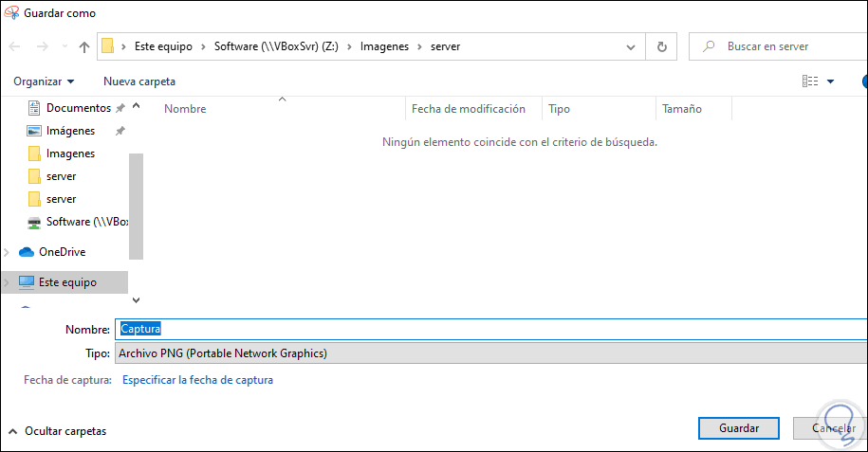Click the Documentos document icon
The image size is (868, 452).
[x=34, y=108]
